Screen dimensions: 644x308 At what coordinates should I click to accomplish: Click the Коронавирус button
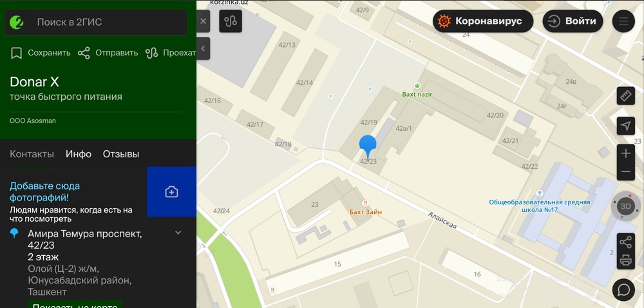point(483,21)
